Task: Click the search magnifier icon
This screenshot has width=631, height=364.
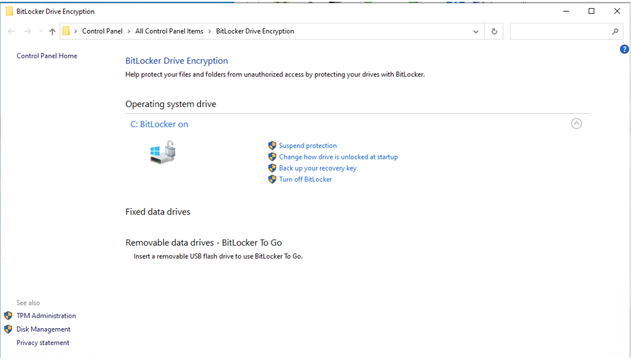Action: tap(615, 31)
